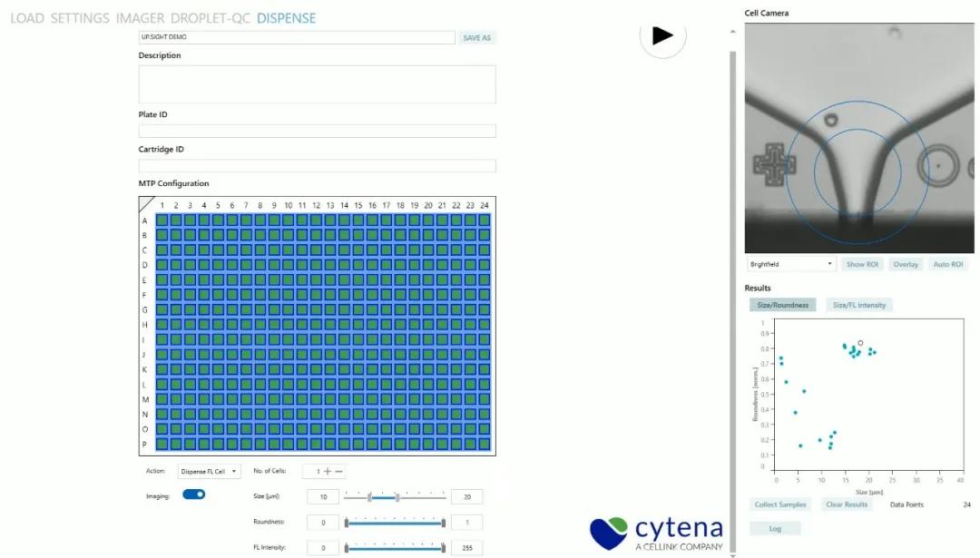Image resolution: width=980 pixels, height=558 pixels.
Task: Toggle the Imaging switch off
Action: pos(194,494)
